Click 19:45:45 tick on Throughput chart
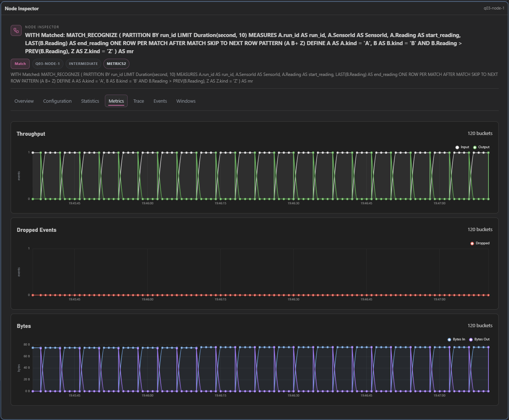The width and height of the screenshot is (509, 420). [74, 203]
